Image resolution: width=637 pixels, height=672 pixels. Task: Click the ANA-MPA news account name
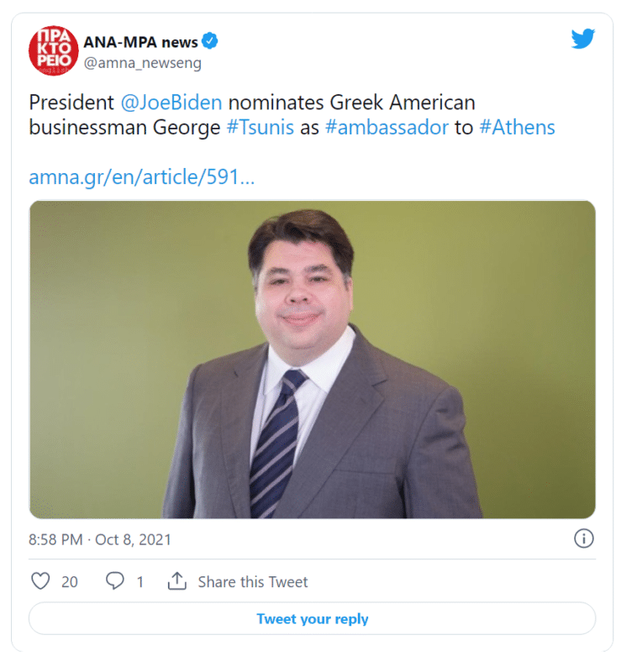pos(140,43)
